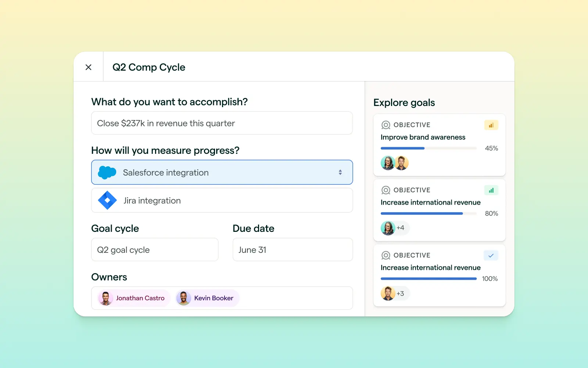
Task: Select the Salesforce integration icon
Action: click(107, 172)
